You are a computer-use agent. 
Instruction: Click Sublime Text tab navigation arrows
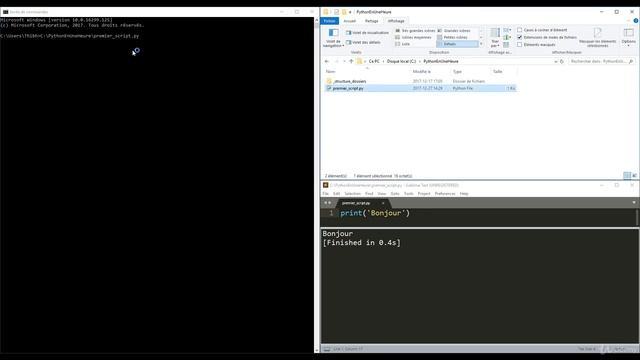pyautogui.click(x=327, y=203)
